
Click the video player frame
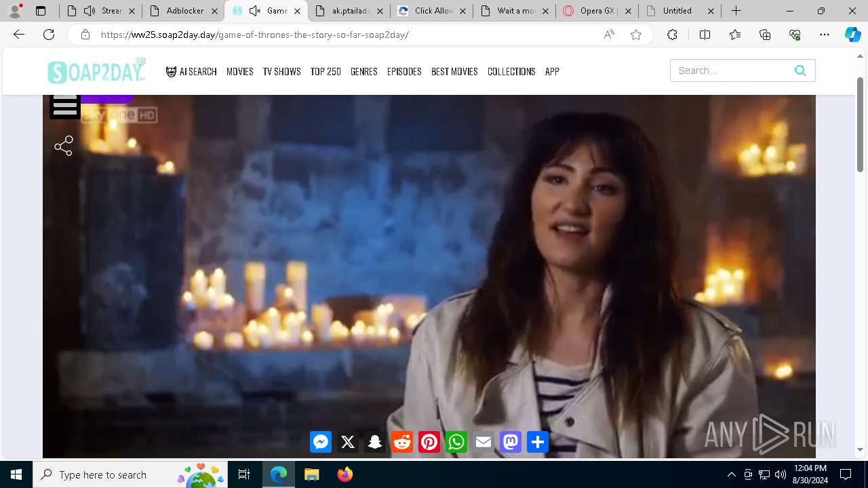tap(429, 277)
